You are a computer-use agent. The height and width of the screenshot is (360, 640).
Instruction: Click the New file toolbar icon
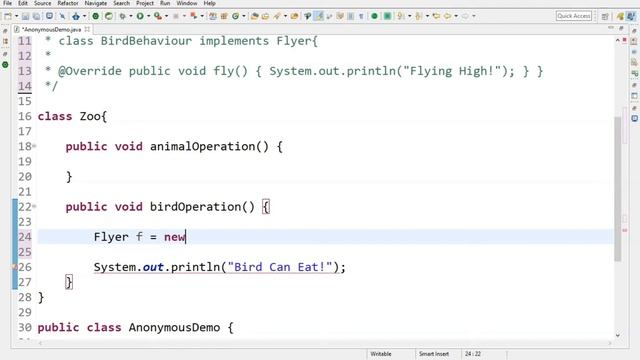tap(8, 16)
